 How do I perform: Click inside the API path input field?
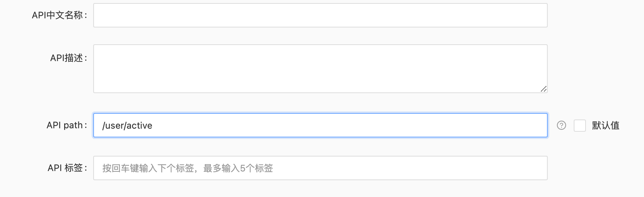coord(320,125)
